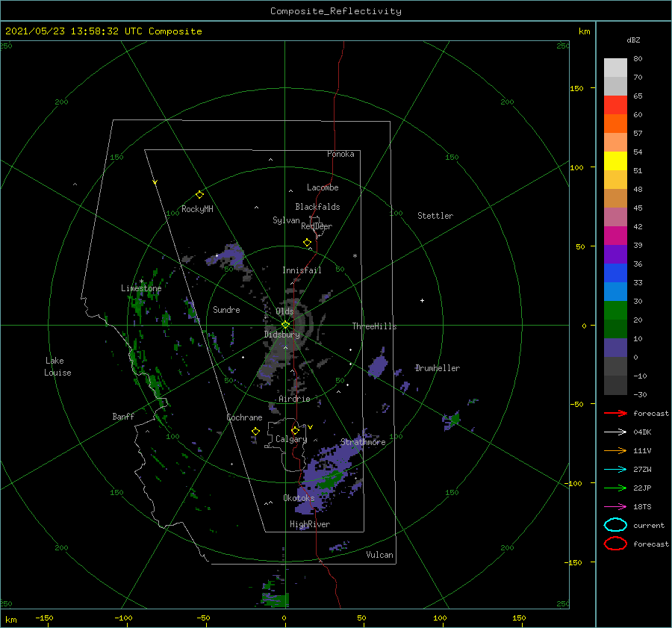Click the green 22JP arrow in legend
672x628 pixels.
click(x=615, y=488)
